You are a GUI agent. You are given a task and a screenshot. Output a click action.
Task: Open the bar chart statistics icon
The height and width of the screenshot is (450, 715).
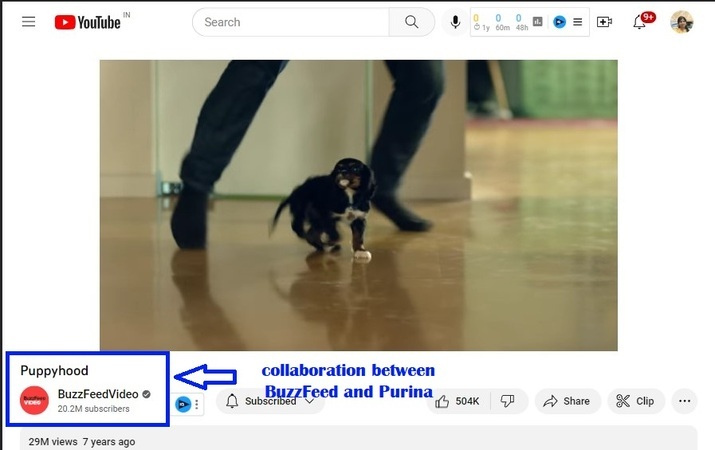pos(538,21)
